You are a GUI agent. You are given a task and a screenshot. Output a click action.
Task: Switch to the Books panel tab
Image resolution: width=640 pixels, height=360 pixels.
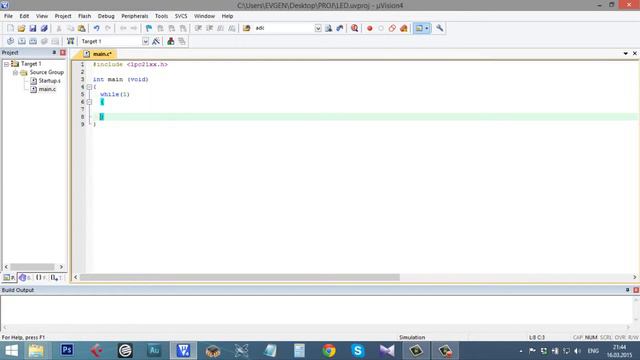click(24, 278)
